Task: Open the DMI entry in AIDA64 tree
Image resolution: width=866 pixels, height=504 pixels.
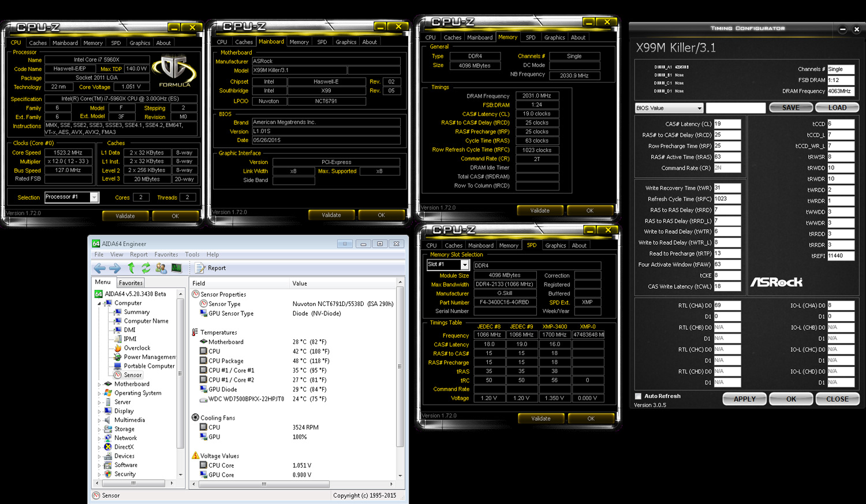Action: 129,330
